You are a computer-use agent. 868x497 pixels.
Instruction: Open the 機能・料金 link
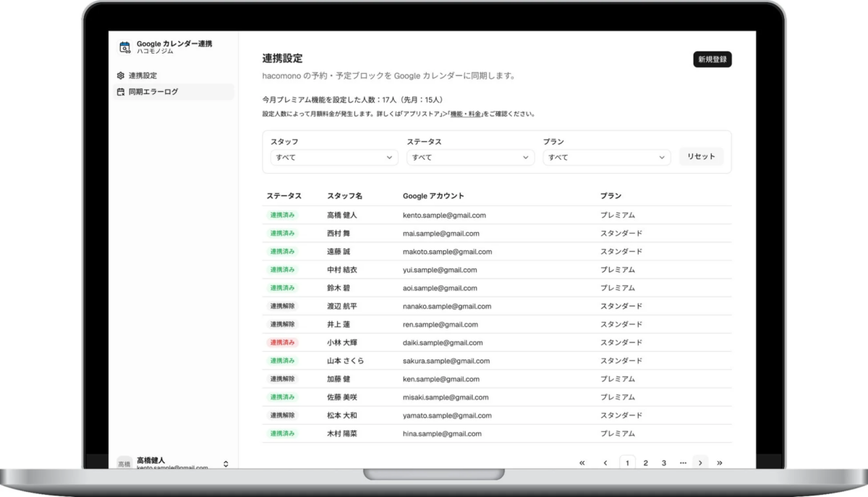coord(467,114)
